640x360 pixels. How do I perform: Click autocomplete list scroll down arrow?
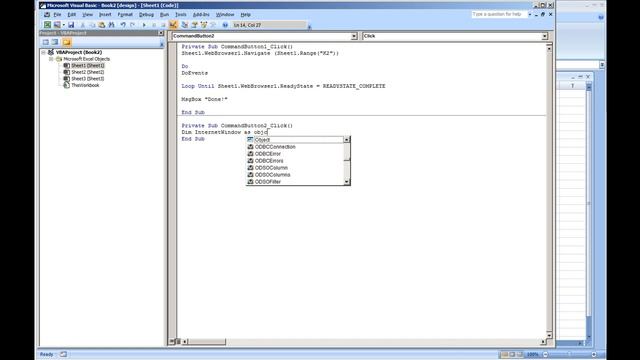click(x=347, y=182)
